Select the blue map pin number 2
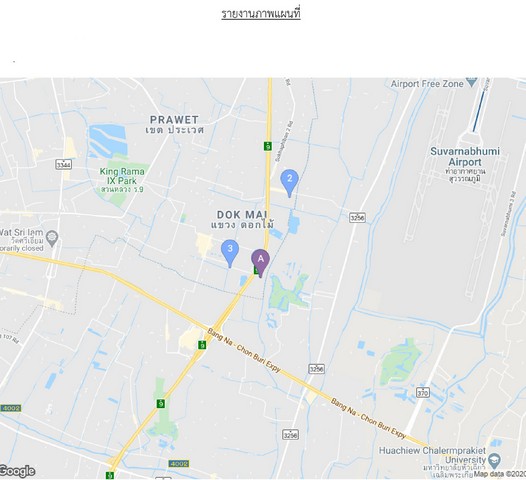The width and height of the screenshot is (526, 480). (x=290, y=183)
